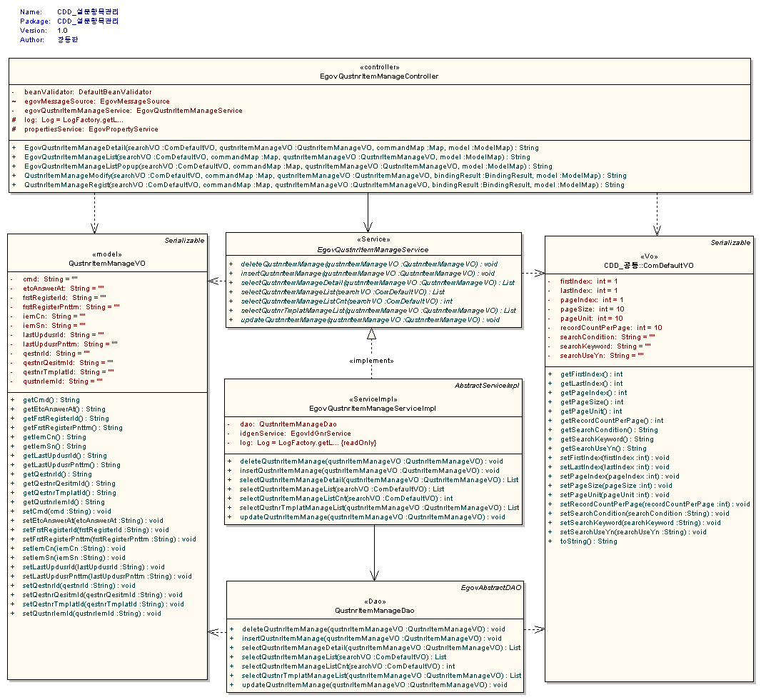Click the EgovQustnrItemManageService interface title
The image size is (761, 700).
pyautogui.click(x=373, y=250)
